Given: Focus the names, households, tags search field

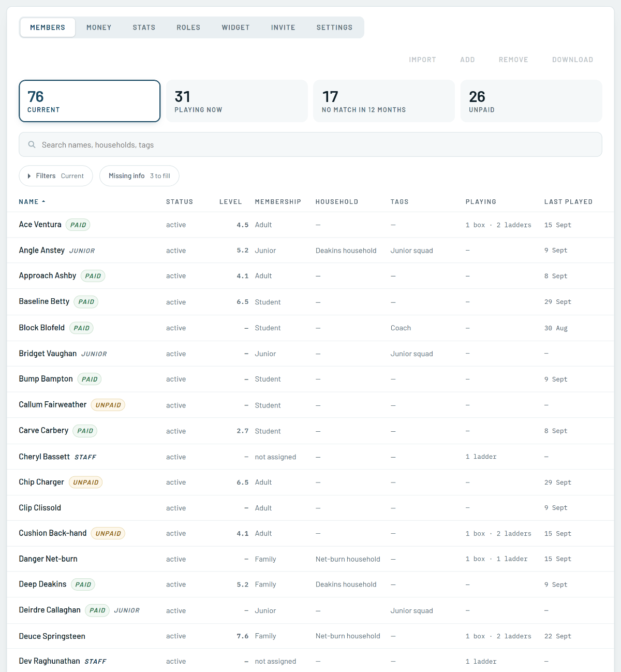Looking at the screenshot, I should (x=310, y=144).
